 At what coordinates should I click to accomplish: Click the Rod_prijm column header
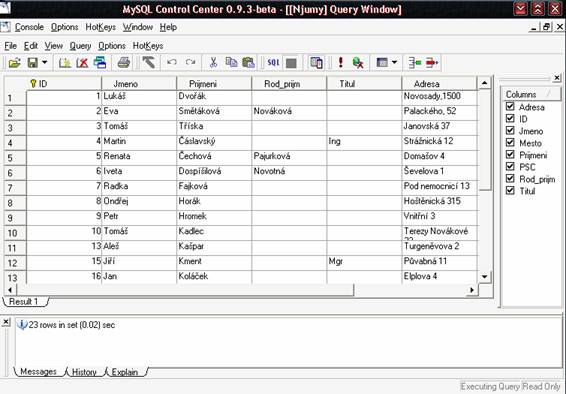[289, 84]
